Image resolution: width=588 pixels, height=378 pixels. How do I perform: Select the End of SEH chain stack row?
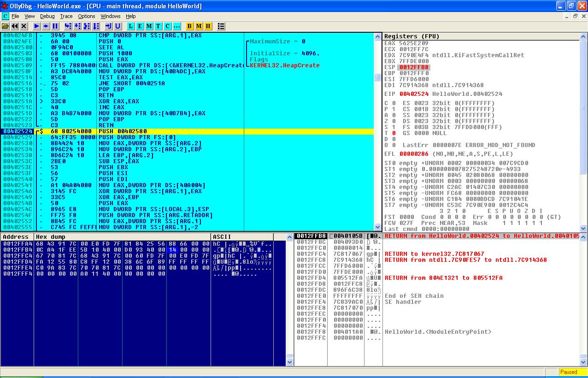click(x=436, y=296)
